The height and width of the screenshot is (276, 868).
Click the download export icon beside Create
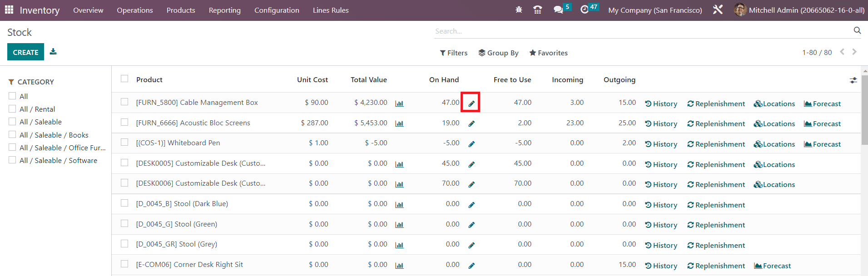(53, 52)
